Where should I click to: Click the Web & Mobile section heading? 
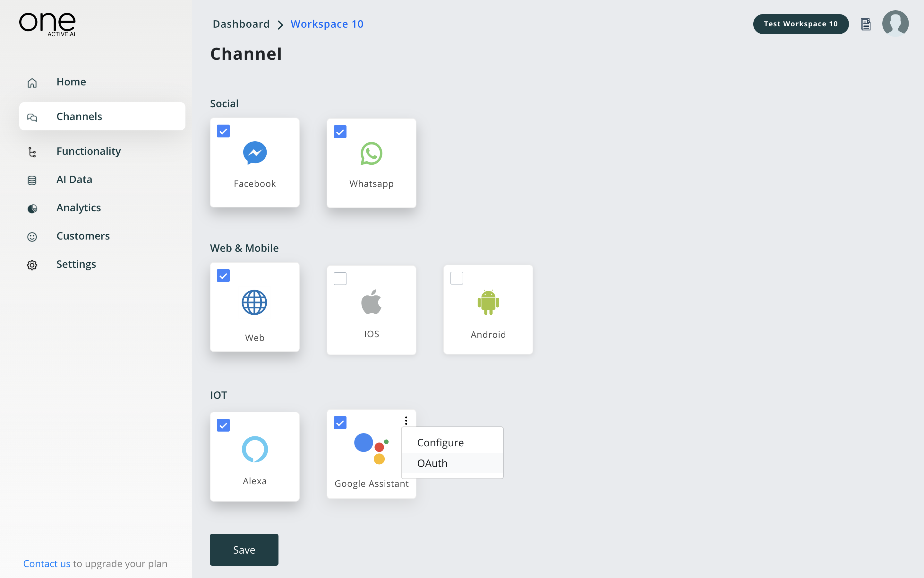[x=244, y=248]
